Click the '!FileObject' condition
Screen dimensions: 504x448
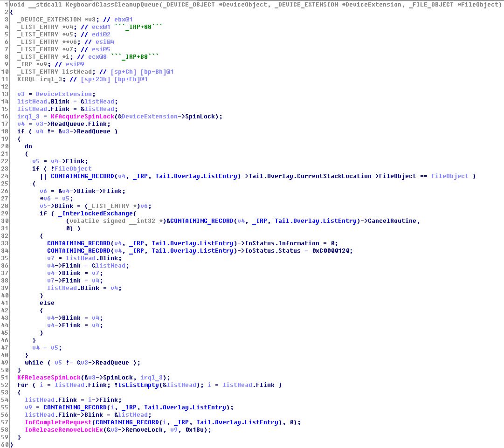[71, 169]
